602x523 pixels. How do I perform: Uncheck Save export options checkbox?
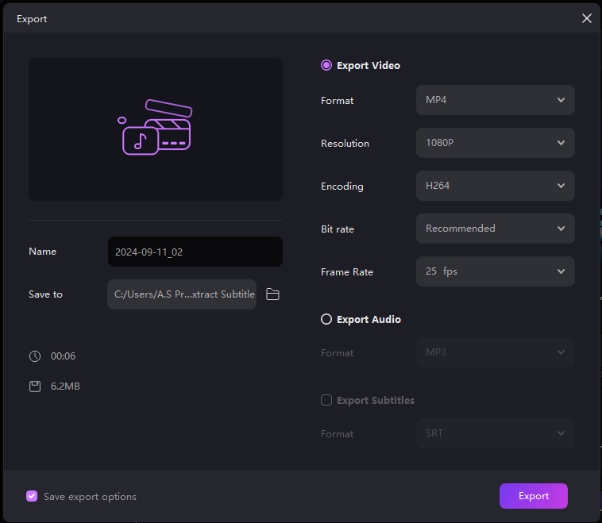coord(32,496)
